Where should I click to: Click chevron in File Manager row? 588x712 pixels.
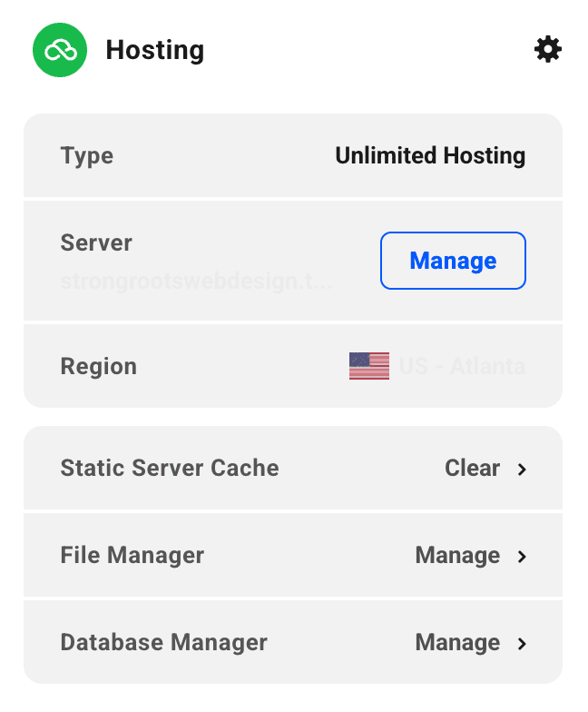coord(522,556)
